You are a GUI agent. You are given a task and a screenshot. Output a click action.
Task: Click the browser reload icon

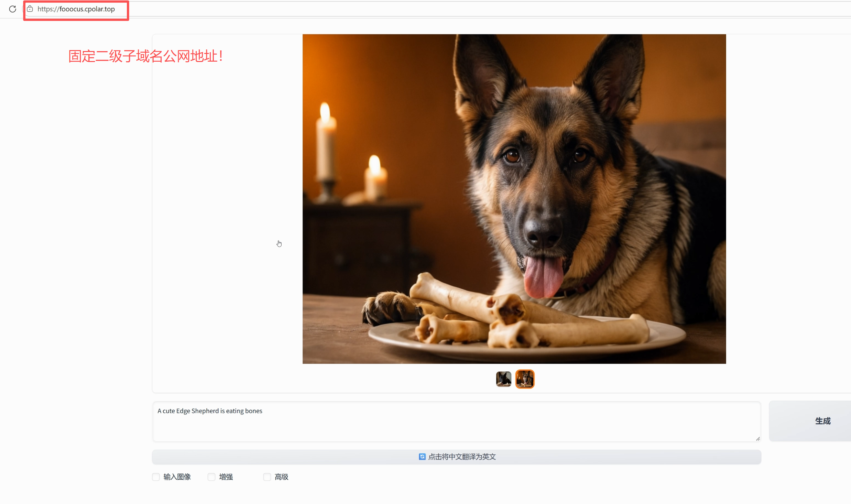13,9
